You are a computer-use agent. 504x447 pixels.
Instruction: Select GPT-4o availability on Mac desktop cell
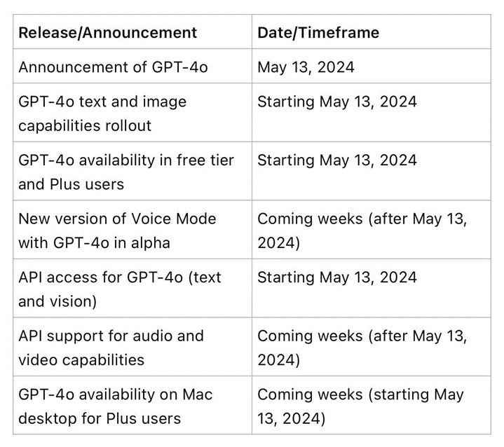click(132, 405)
